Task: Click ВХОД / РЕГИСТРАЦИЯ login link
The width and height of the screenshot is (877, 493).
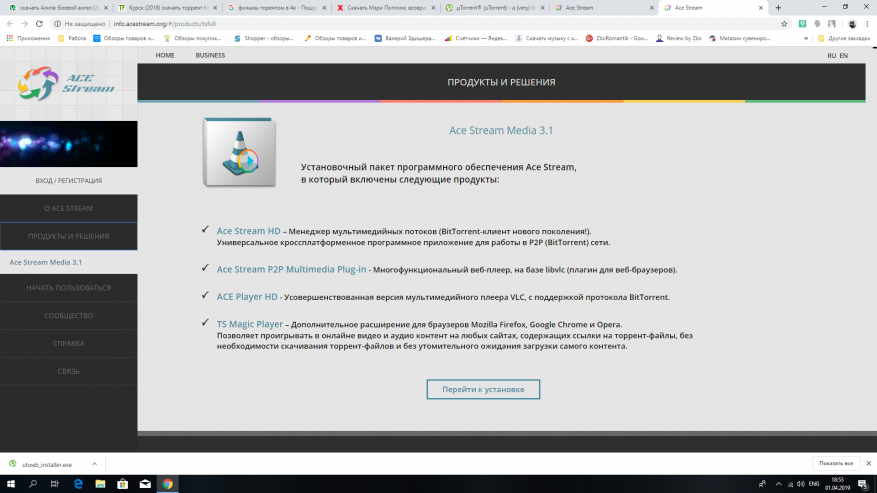Action: [x=69, y=181]
